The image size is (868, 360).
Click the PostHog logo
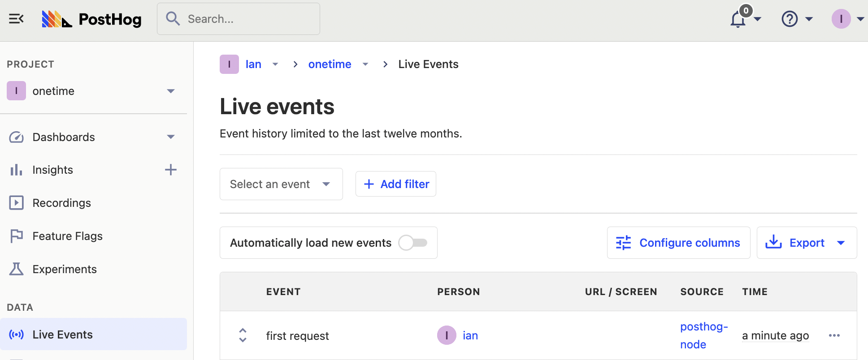coord(92,19)
